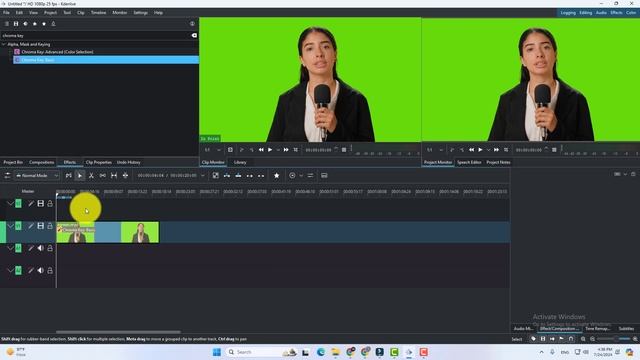Select the Razor (cut) tool in timeline toolbar
Screen dimensions: 640x360
coord(91,176)
